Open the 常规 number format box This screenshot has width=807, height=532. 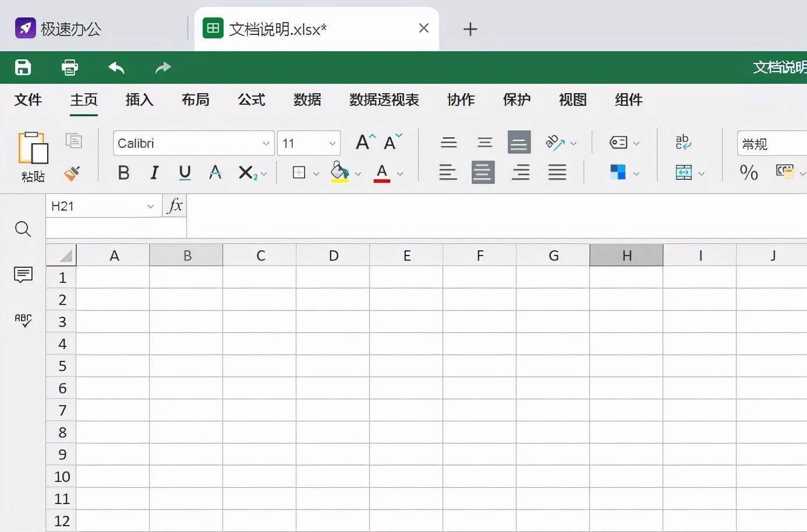772,143
